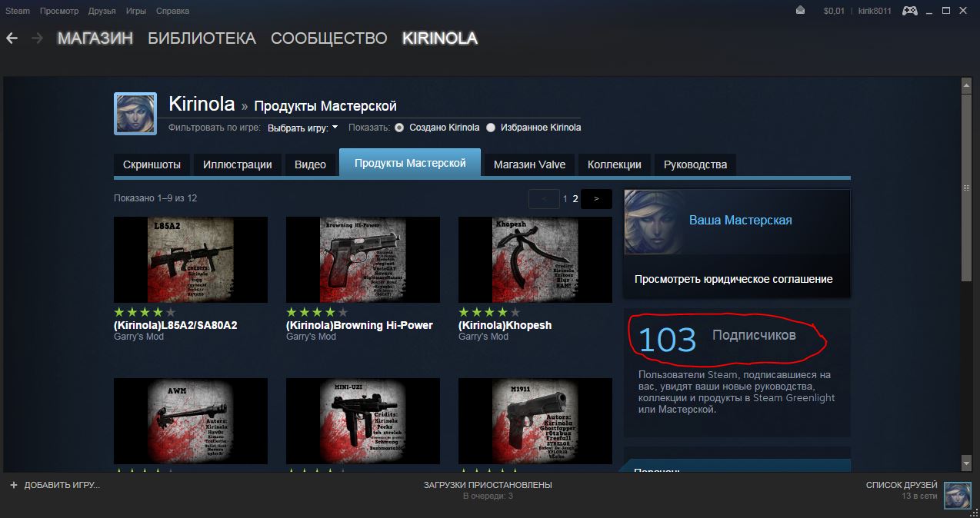Image resolution: width=980 pixels, height=518 pixels.
Task: Go to the СООБЩЕСТВО section
Action: [x=329, y=38]
